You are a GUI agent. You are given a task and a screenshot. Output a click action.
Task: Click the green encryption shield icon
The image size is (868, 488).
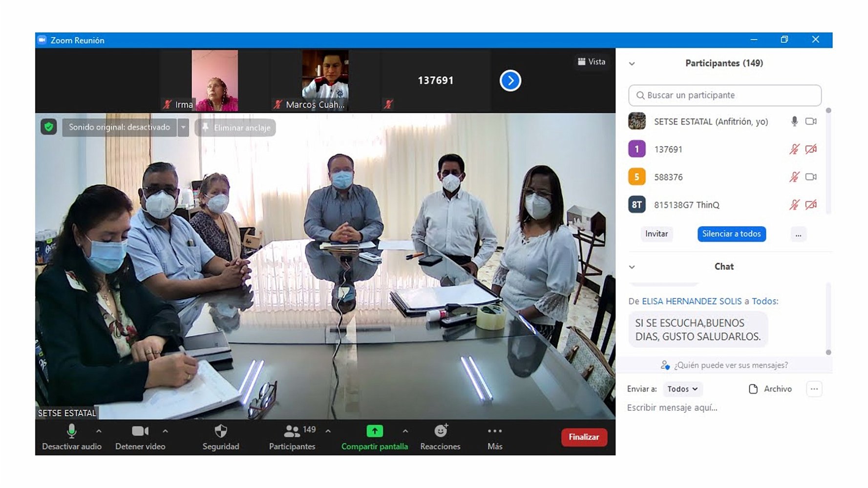pyautogui.click(x=48, y=127)
